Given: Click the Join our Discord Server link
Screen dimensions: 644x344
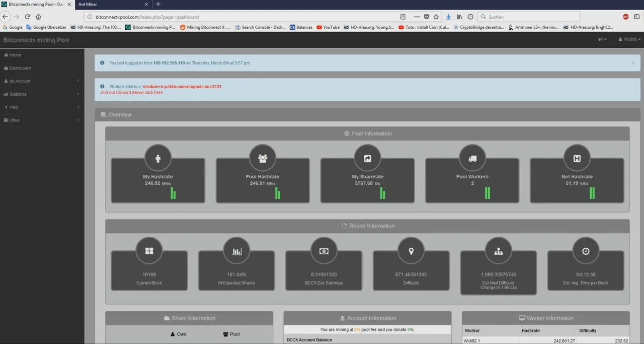Looking at the screenshot, I should click(131, 93).
